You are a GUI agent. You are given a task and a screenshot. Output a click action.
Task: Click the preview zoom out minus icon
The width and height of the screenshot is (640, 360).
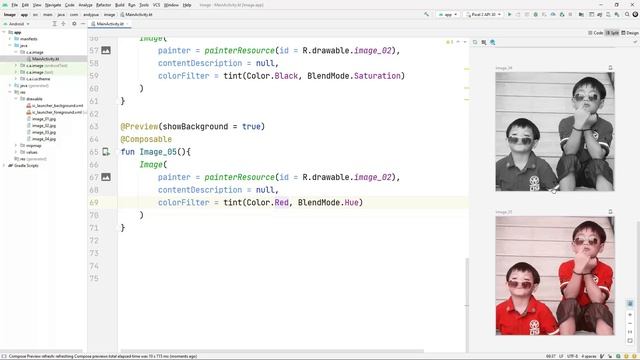[x=630, y=323]
